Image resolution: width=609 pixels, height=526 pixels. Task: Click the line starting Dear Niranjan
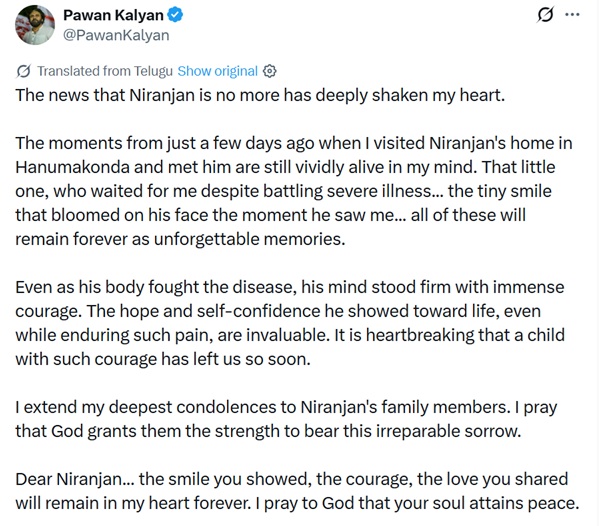click(292, 479)
